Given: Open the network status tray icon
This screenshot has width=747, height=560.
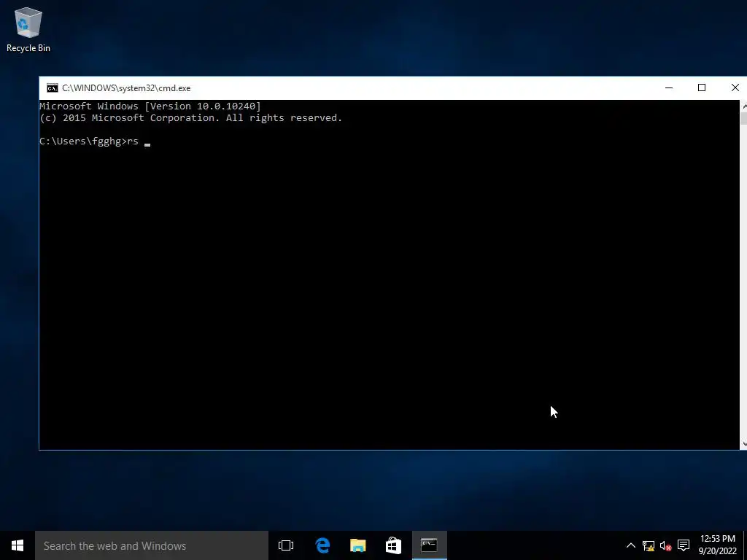Looking at the screenshot, I should pyautogui.click(x=649, y=545).
